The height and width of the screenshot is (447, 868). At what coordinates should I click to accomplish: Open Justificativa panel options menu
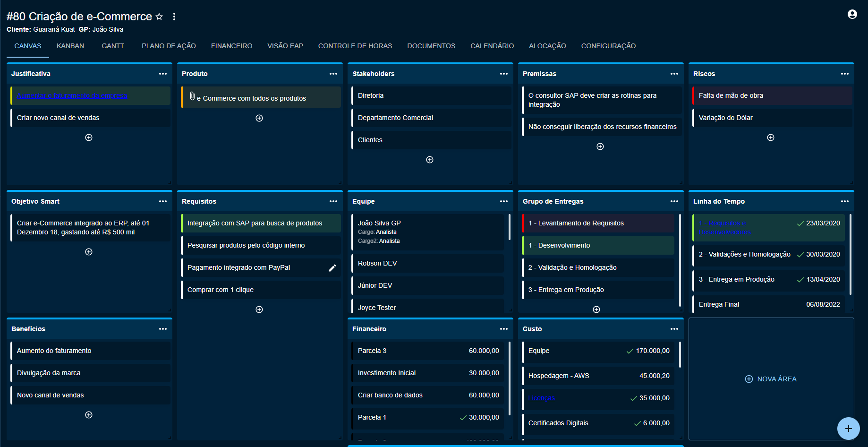[163, 74]
